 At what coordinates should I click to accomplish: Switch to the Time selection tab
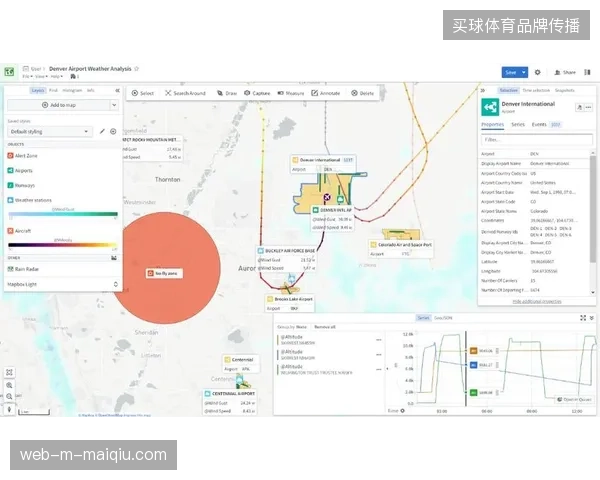536,90
